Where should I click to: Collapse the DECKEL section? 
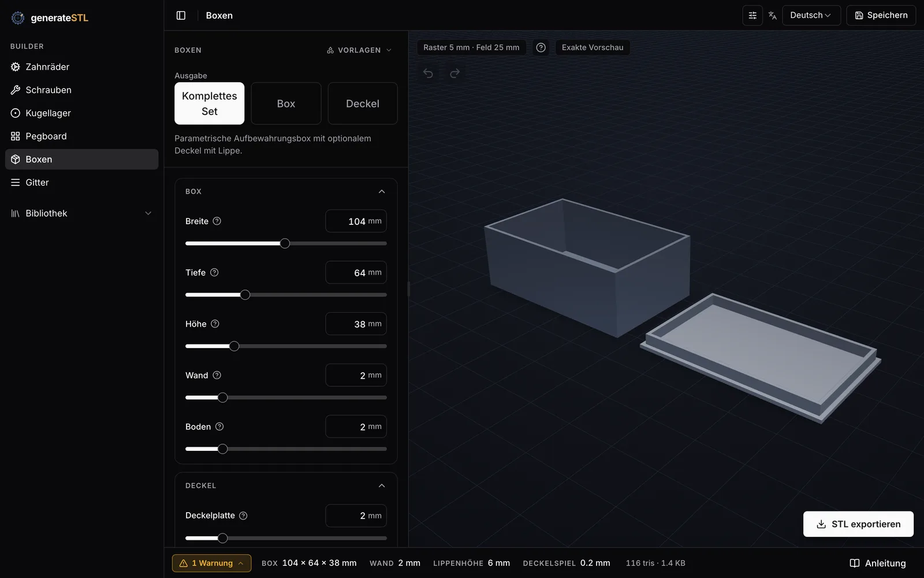point(382,486)
